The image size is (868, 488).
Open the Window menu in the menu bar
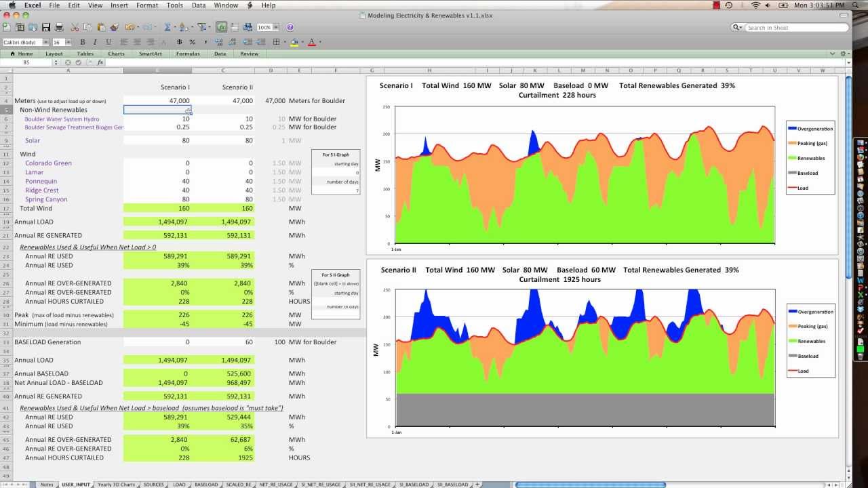pos(226,5)
